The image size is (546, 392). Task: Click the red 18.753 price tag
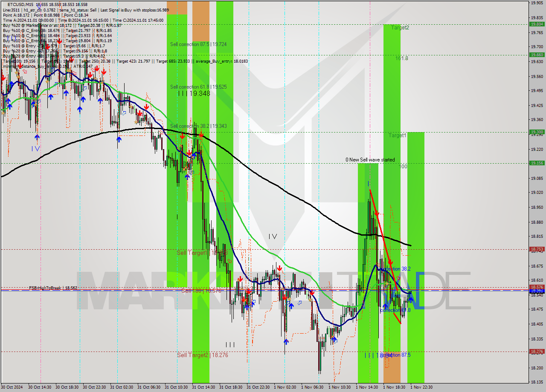(x=537, y=249)
